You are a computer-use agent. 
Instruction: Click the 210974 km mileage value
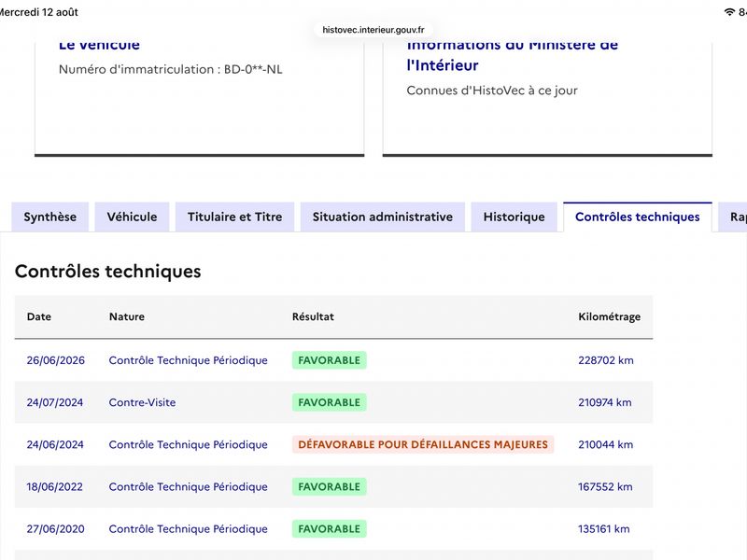coord(605,402)
